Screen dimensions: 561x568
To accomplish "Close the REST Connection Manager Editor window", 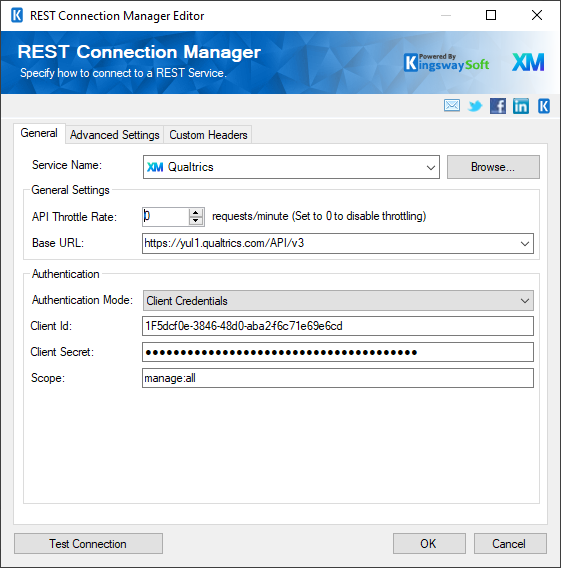I will point(537,15).
